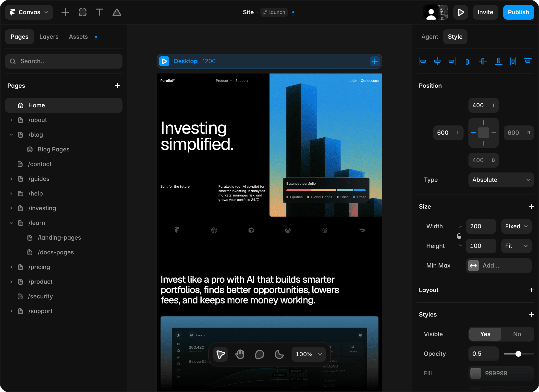This screenshot has height=392, width=539.
Task: Click the Opacity slider handle
Action: pos(518,354)
